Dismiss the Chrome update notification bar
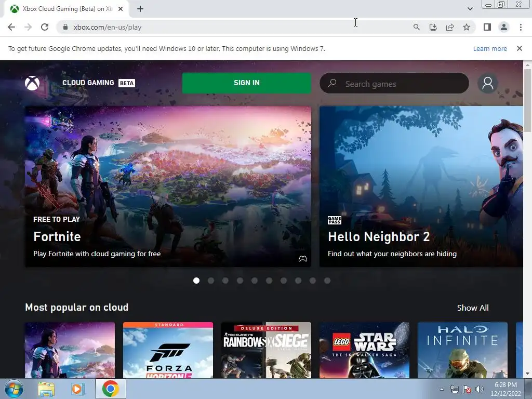Image resolution: width=532 pixels, height=399 pixels. tap(519, 48)
